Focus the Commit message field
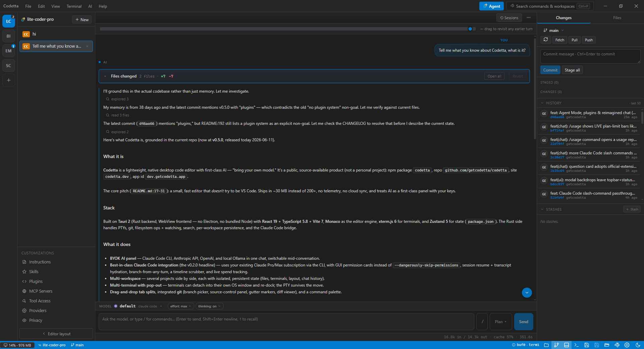The image size is (644, 349). click(x=590, y=56)
